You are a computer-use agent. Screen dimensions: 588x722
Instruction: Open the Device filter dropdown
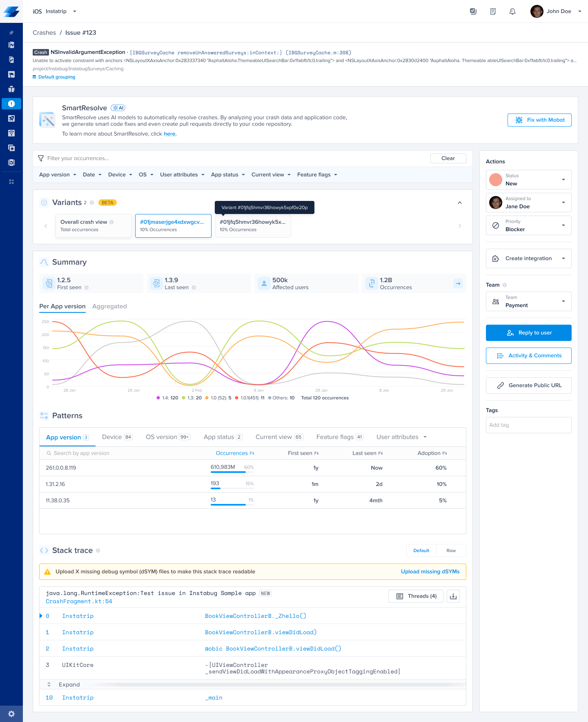(120, 175)
